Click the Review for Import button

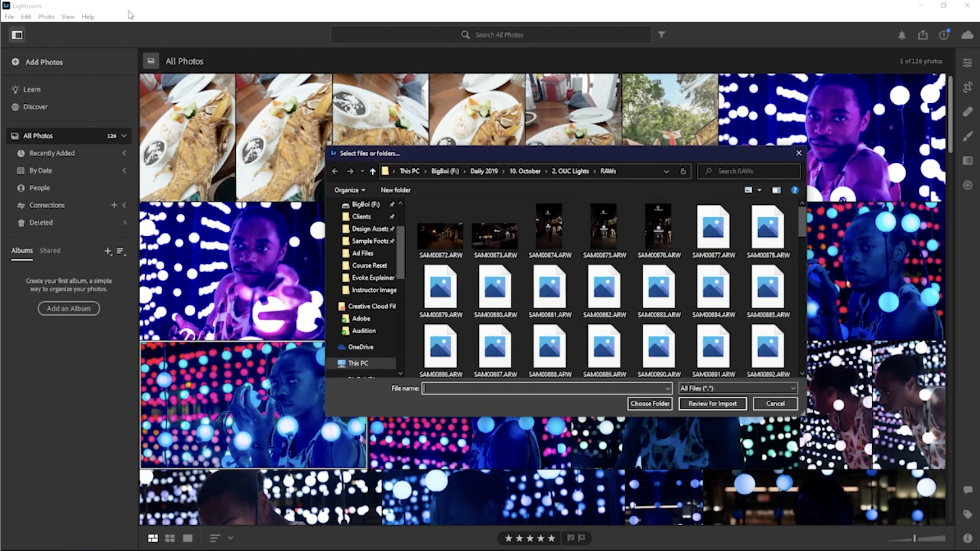(712, 403)
